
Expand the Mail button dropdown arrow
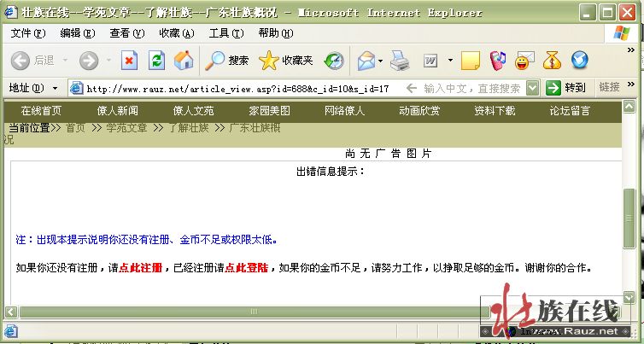point(378,61)
